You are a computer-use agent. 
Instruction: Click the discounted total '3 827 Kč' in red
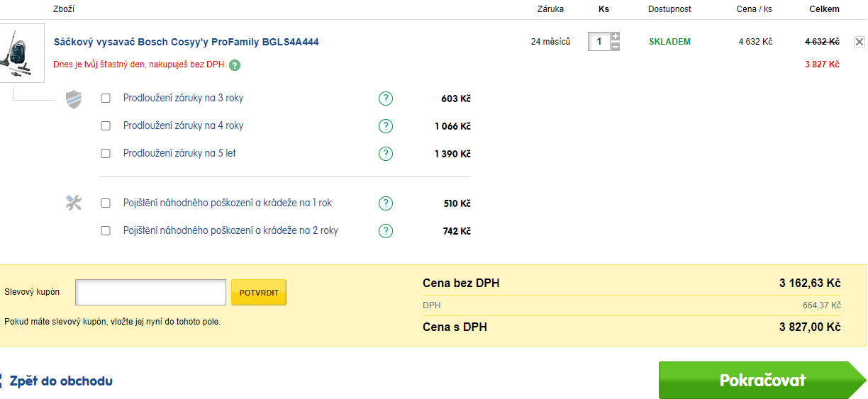(x=822, y=64)
